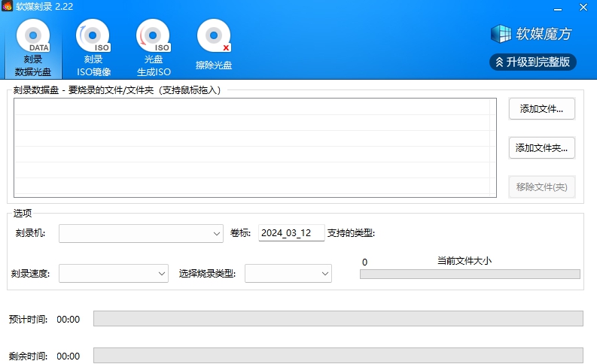Click the 预计时间 00:00 value

(x=69, y=319)
